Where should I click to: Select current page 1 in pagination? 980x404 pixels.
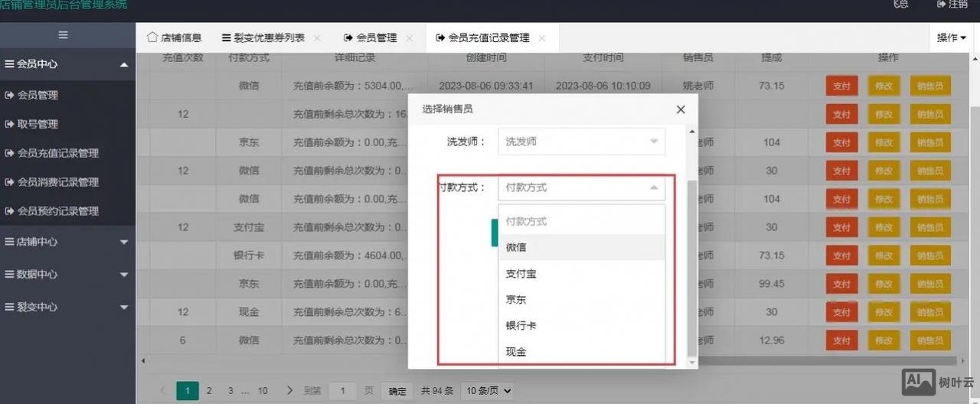pyautogui.click(x=188, y=390)
